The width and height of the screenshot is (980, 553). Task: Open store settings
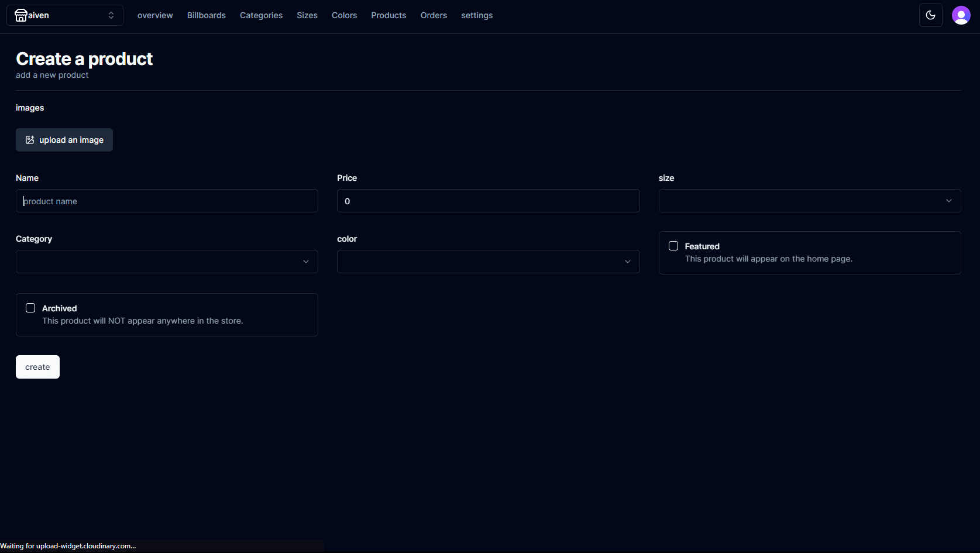pos(477,15)
